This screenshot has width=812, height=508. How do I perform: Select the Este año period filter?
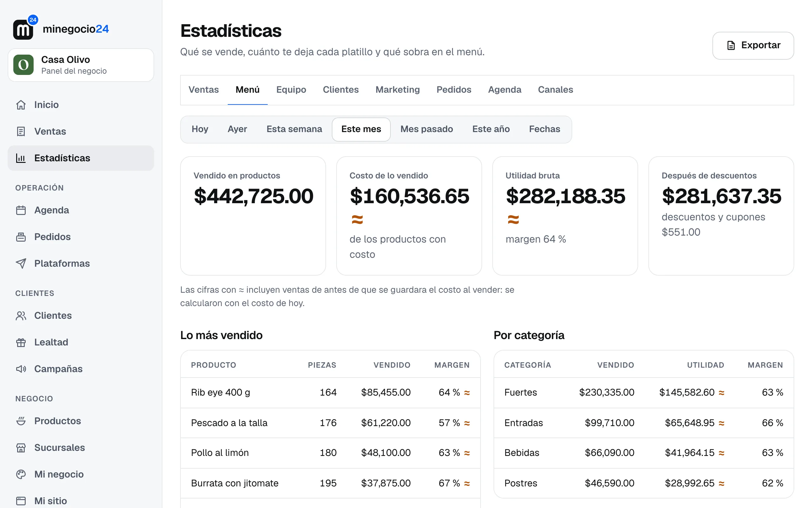click(x=491, y=129)
